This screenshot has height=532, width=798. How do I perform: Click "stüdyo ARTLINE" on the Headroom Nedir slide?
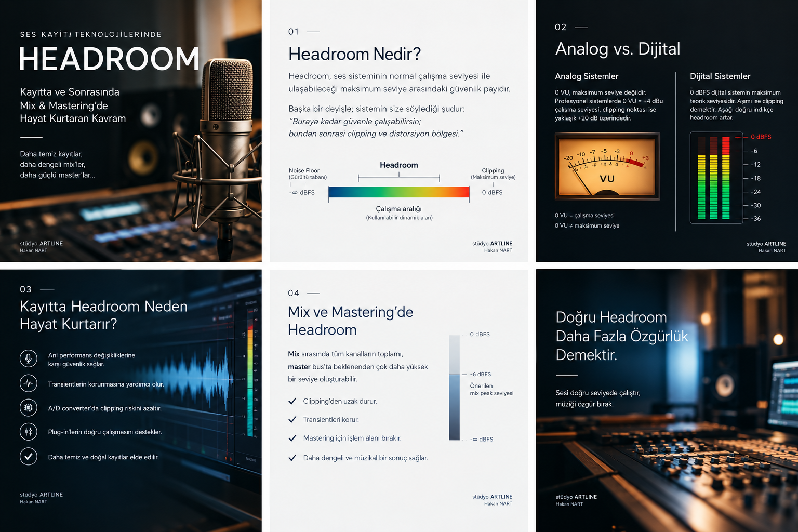[493, 244]
